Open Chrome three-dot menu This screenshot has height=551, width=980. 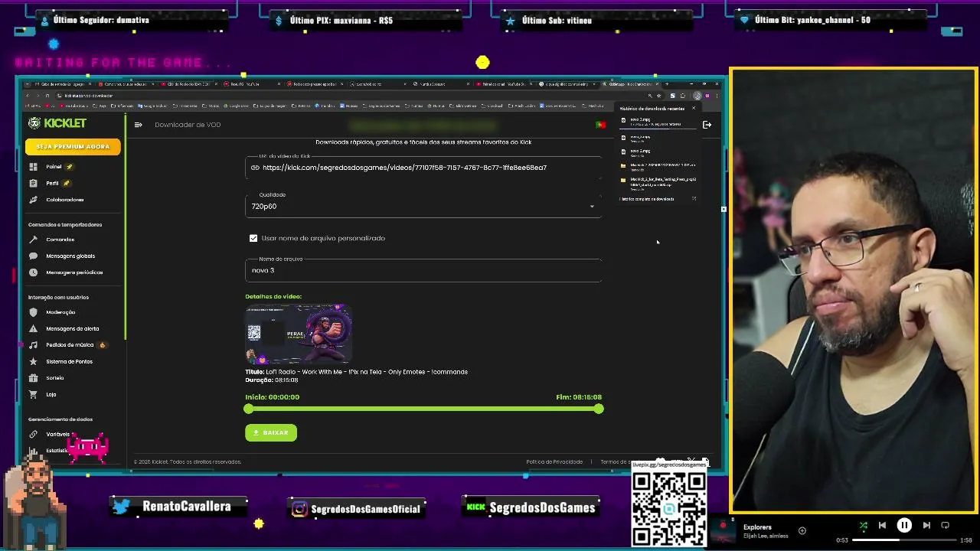pyautogui.click(x=717, y=96)
